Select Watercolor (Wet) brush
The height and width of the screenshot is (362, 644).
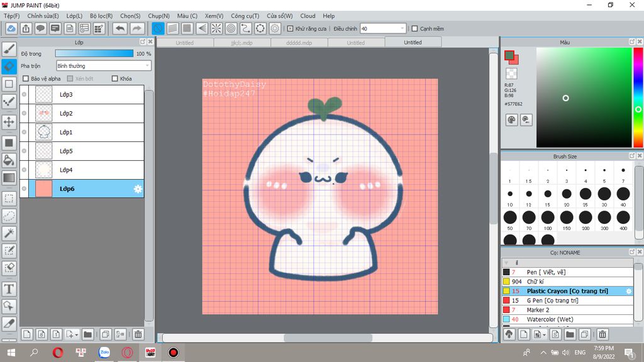point(568,319)
